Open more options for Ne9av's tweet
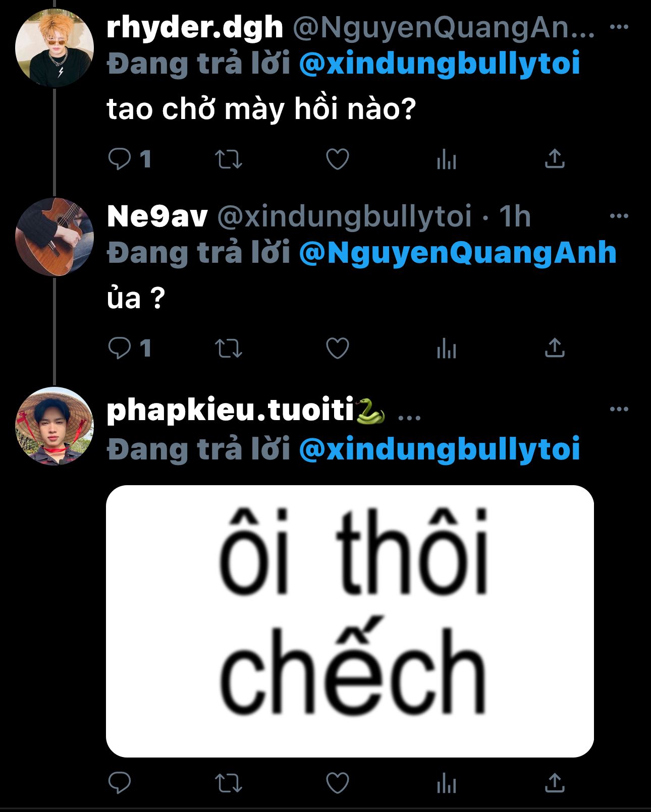The height and width of the screenshot is (812, 651). (x=619, y=216)
